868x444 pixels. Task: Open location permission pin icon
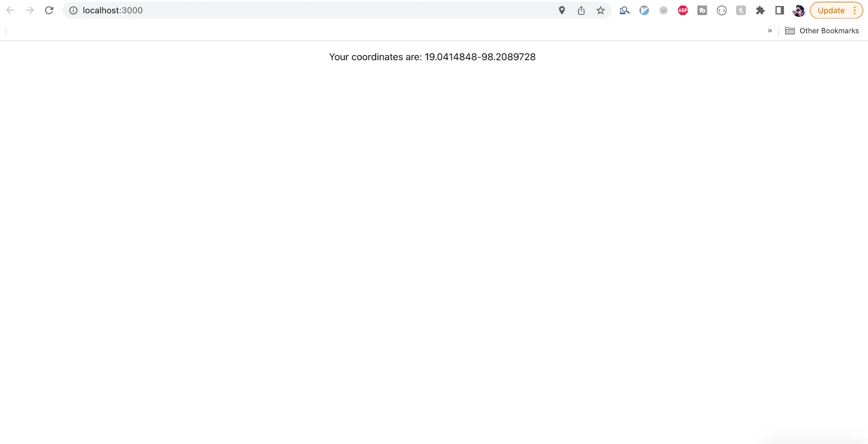[562, 10]
